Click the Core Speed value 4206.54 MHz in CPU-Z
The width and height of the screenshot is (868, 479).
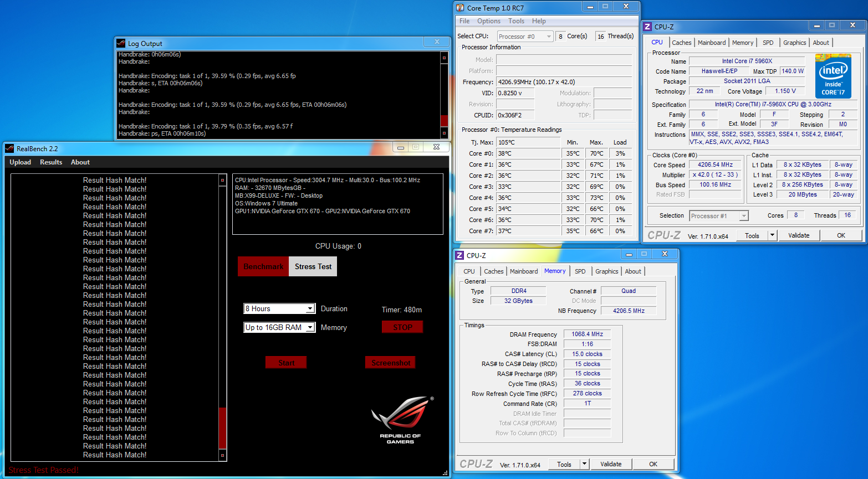coord(715,164)
